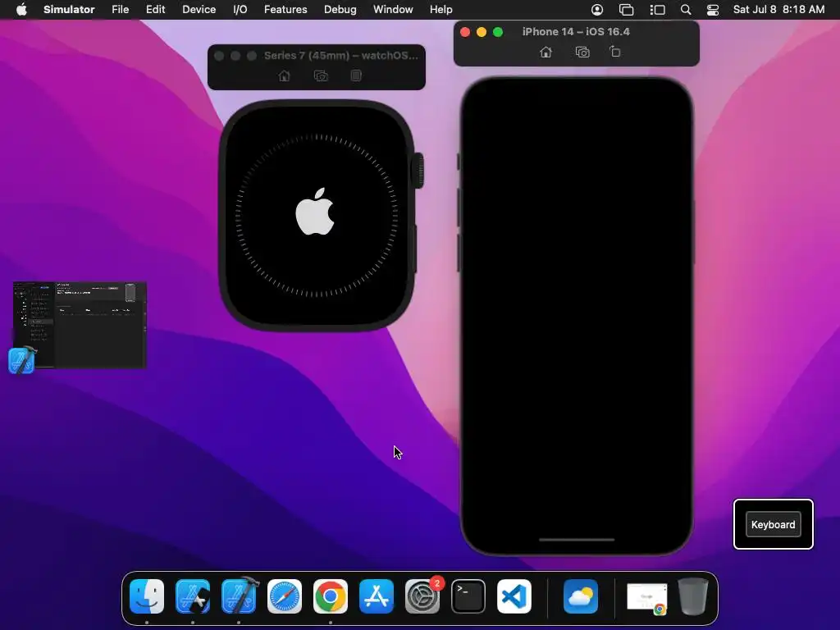Select Xcode window thumbnail in Stage Manager
Image resolution: width=840 pixels, height=630 pixels.
(x=80, y=325)
